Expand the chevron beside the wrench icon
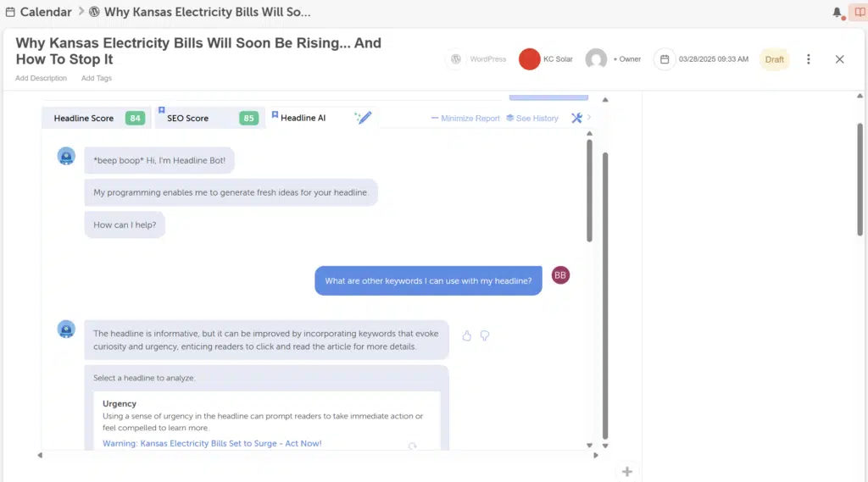The height and width of the screenshot is (482, 868). coord(589,118)
